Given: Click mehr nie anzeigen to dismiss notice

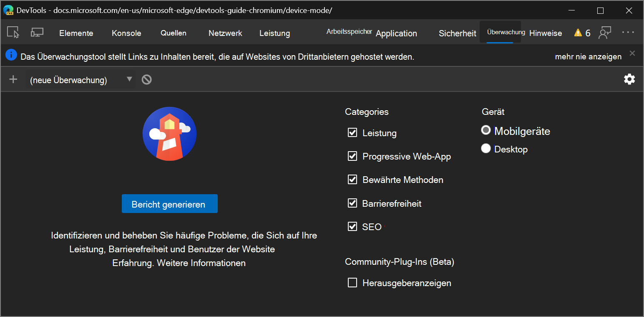Looking at the screenshot, I should 588,56.
